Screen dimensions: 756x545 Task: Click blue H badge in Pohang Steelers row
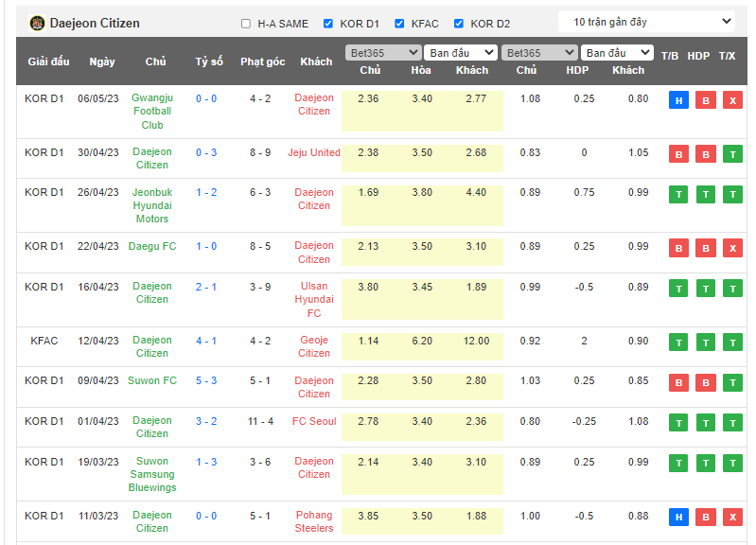click(678, 518)
